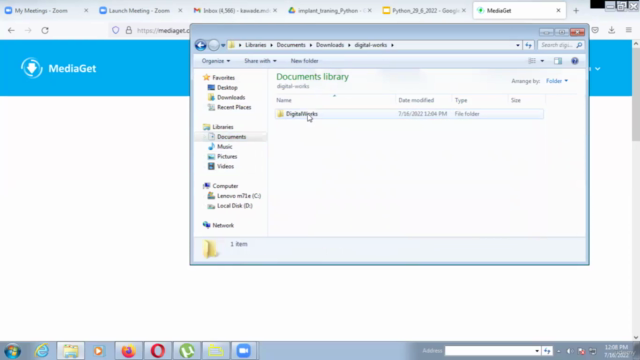Viewport: 640px width, 360px height.
Task: Click the Documents breadcrumb in address bar
Action: pos(291,45)
